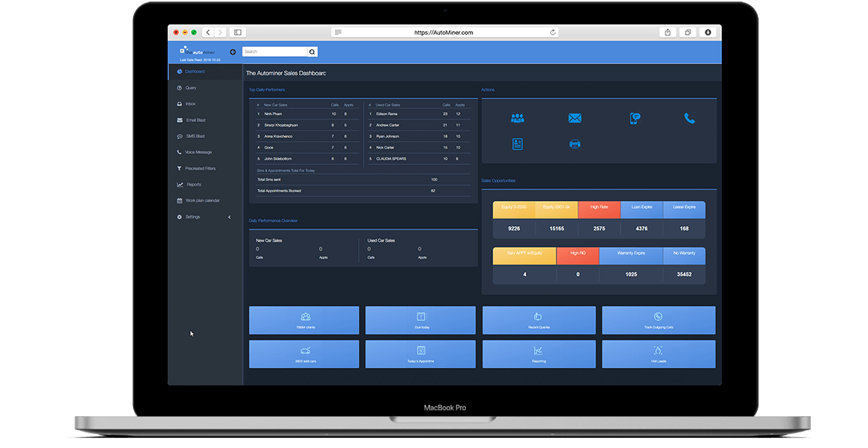
Task: Click the Recent Queries tile
Action: click(539, 320)
